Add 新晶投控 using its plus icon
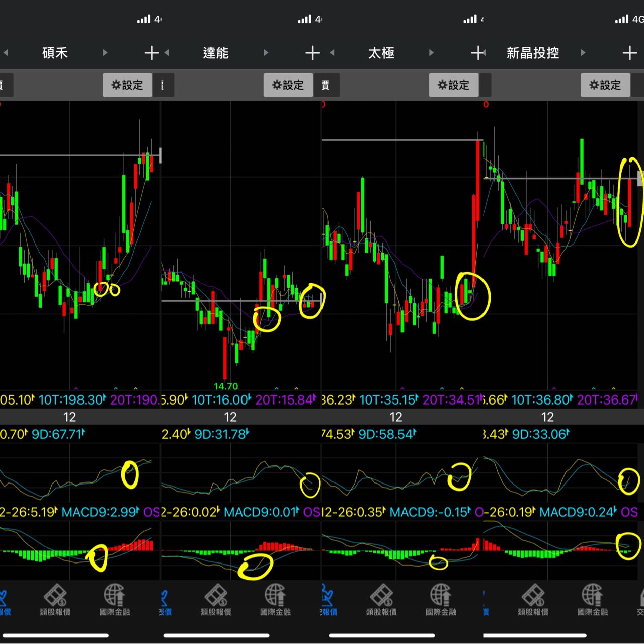The height and width of the screenshot is (644, 644). tap(629, 53)
